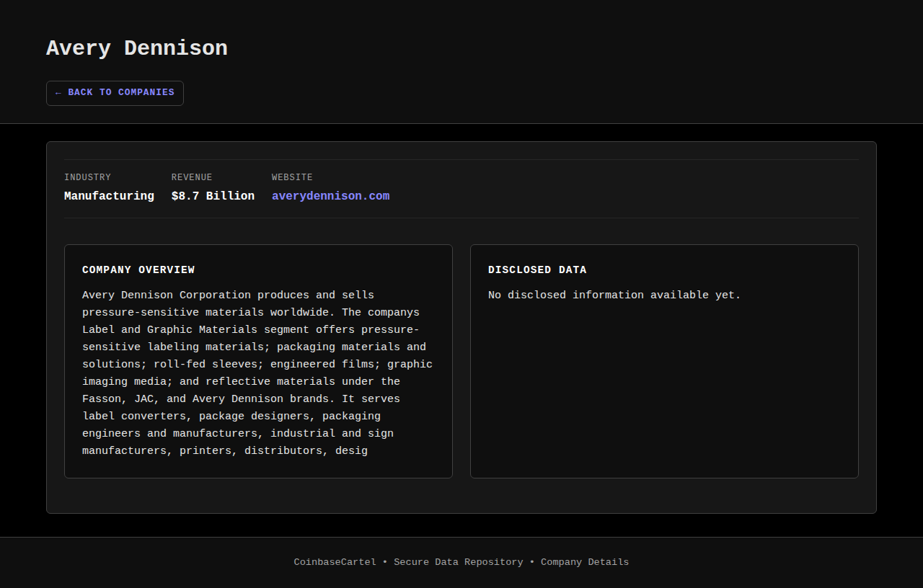The width and height of the screenshot is (923, 588).
Task: Click the Back to Companies button
Action: (115, 93)
